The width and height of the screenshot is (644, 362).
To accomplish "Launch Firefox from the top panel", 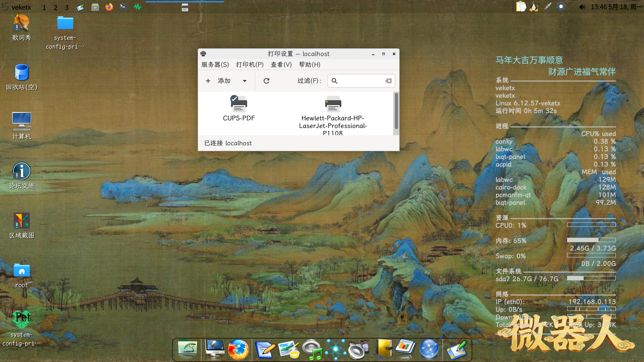I will tap(109, 7).
